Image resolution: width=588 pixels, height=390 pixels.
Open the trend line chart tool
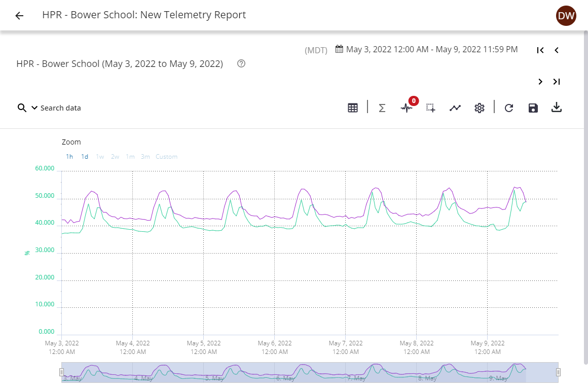click(455, 108)
